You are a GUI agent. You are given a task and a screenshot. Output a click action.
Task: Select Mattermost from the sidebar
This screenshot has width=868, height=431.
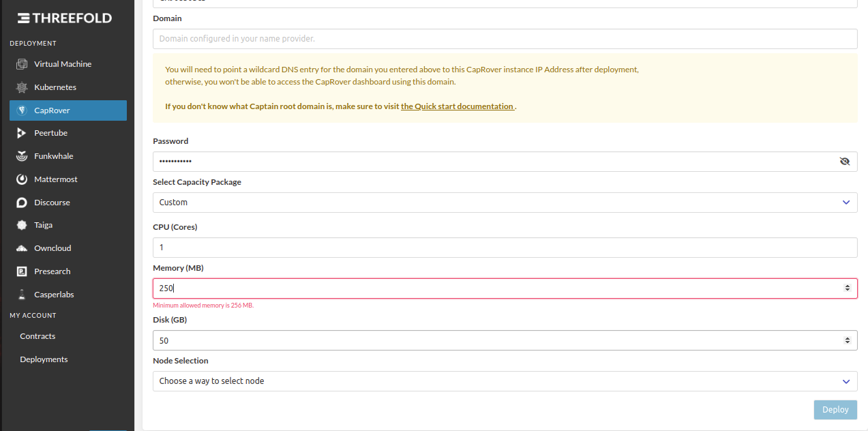point(55,179)
